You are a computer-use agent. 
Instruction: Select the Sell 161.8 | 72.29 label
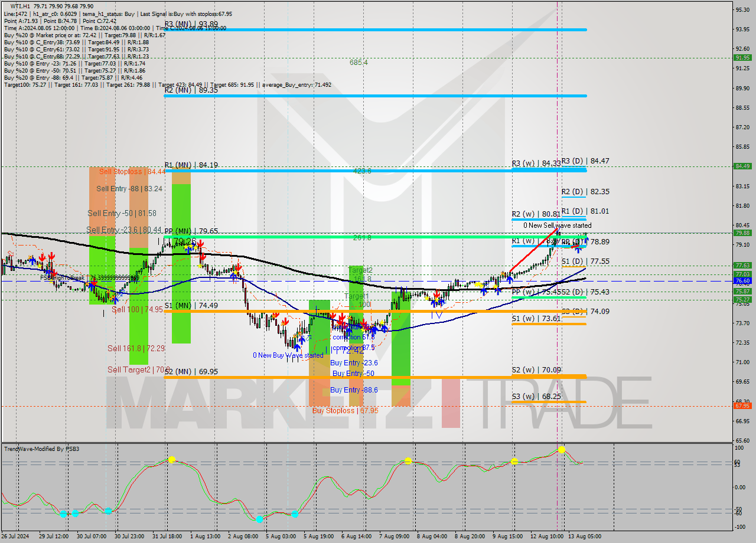(x=135, y=349)
